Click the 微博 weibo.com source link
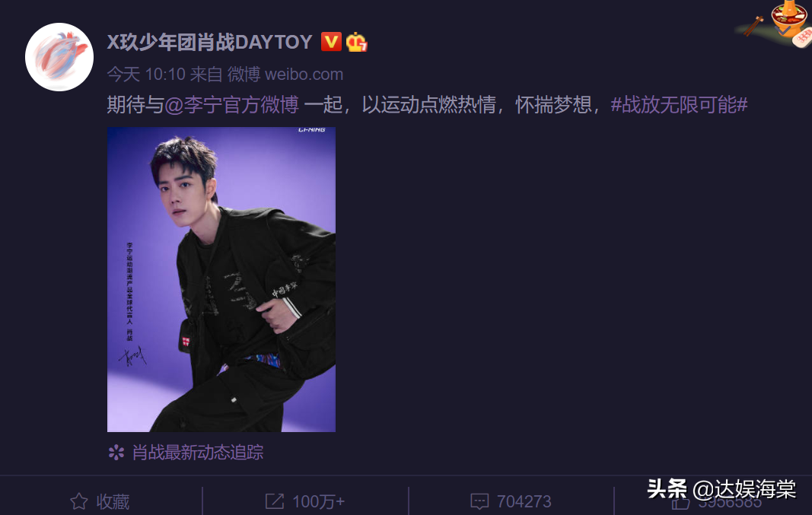812x515 pixels. (x=285, y=74)
